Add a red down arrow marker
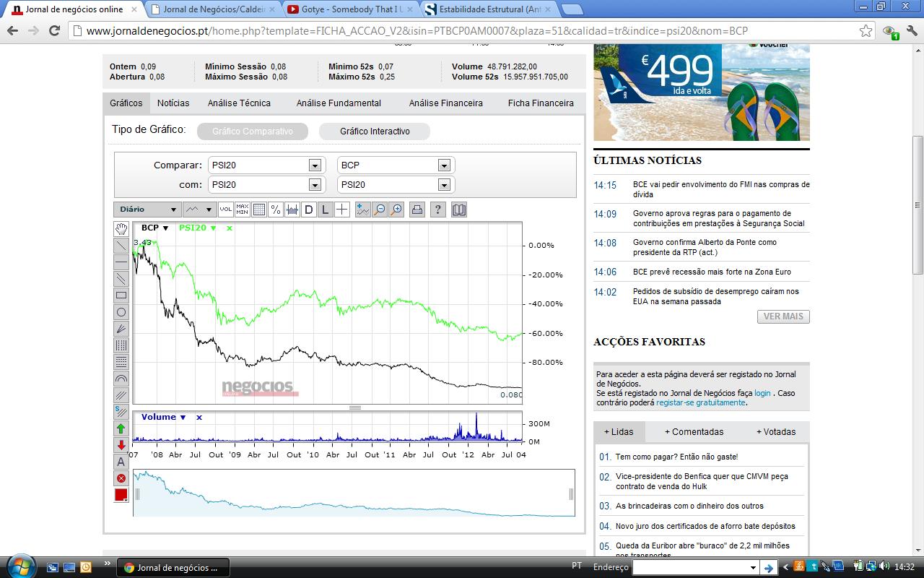Viewport: 924px width, 578px height. point(121,445)
